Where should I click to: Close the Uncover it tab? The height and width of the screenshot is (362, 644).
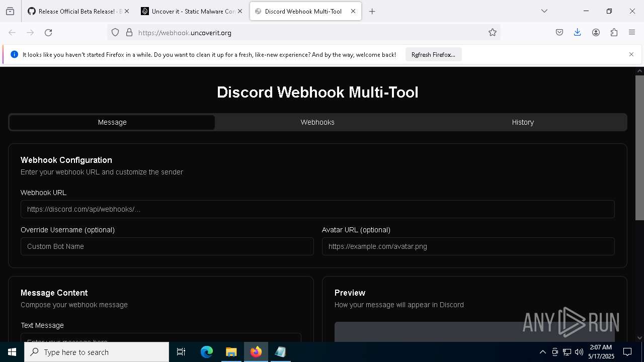click(x=240, y=11)
